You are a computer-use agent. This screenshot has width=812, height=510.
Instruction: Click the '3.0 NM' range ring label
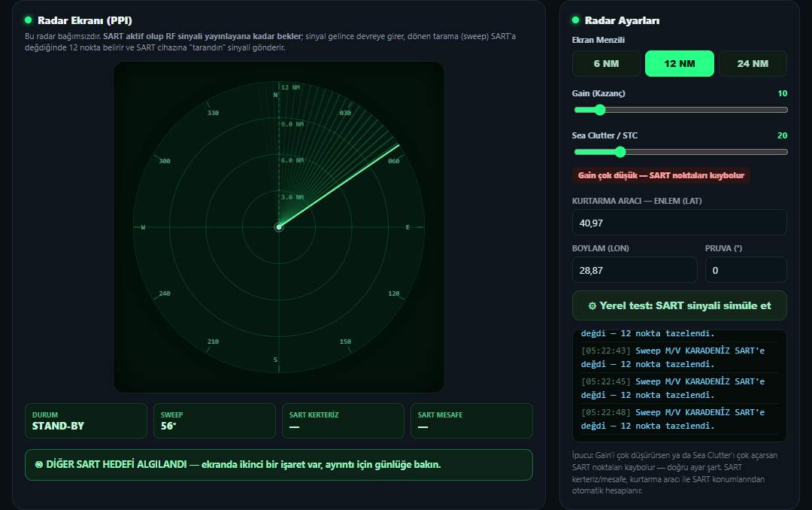tap(292, 198)
